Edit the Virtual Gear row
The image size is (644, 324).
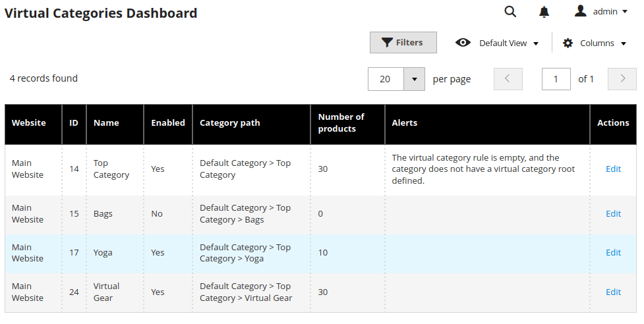613,292
